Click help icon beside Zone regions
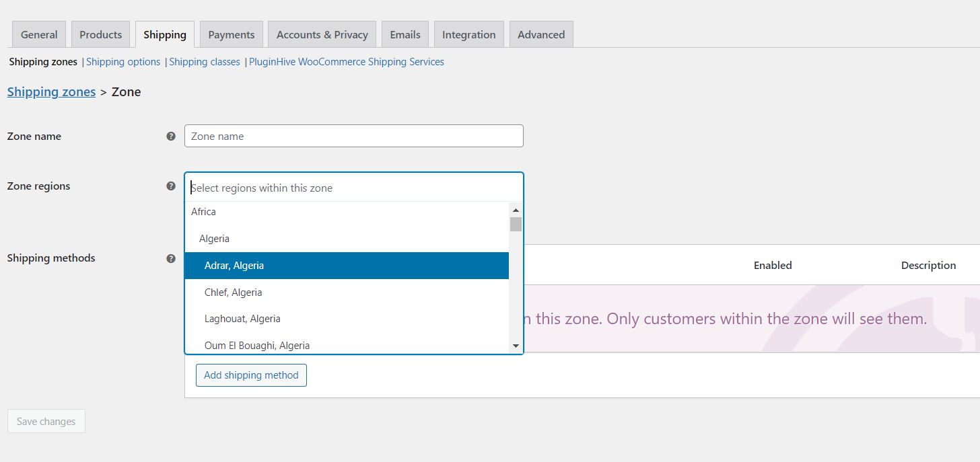 pos(171,186)
